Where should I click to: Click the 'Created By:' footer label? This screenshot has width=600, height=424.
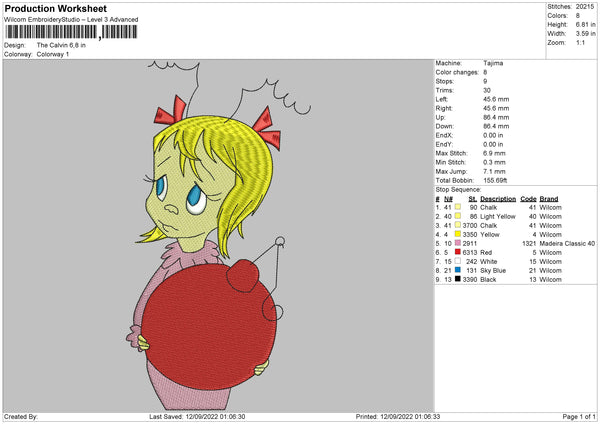tap(21, 416)
